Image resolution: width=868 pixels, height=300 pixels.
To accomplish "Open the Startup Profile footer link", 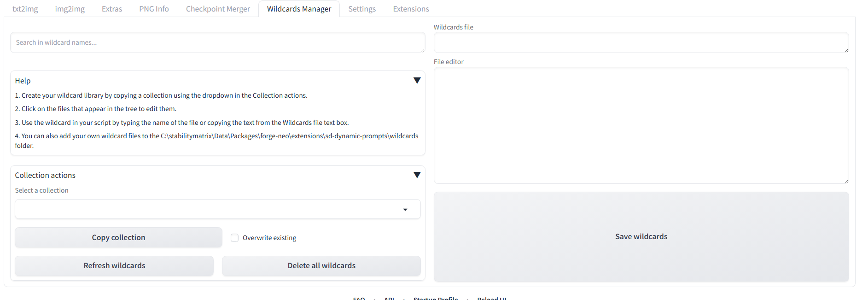I will (x=436, y=298).
